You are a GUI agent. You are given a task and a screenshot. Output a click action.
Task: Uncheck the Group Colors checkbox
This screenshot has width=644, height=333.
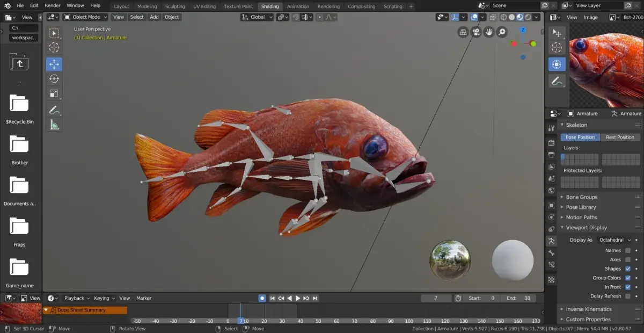coord(628,278)
